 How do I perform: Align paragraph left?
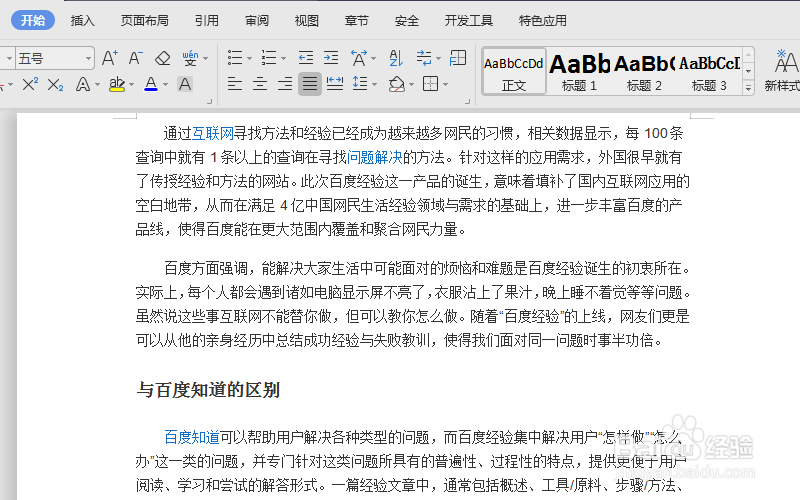235,83
